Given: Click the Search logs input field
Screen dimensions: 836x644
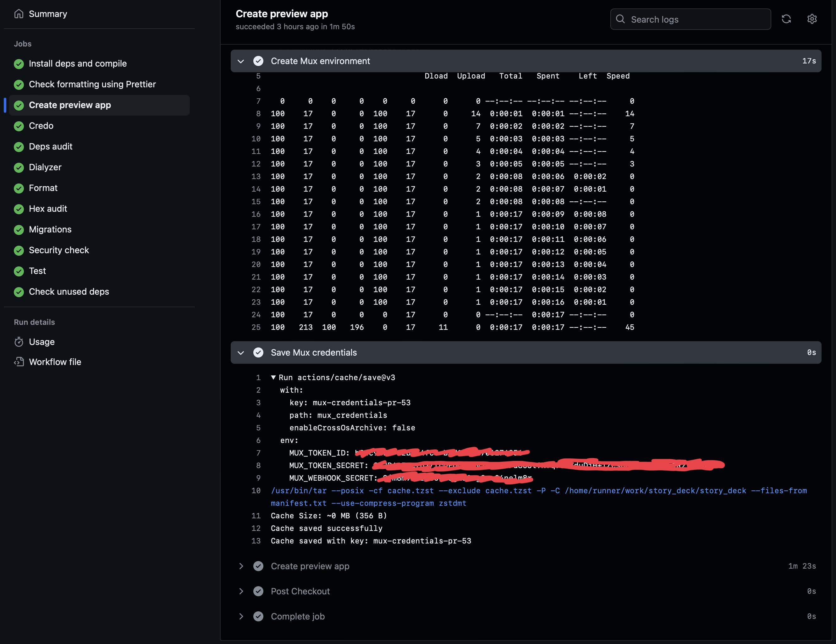Looking at the screenshot, I should pos(697,19).
